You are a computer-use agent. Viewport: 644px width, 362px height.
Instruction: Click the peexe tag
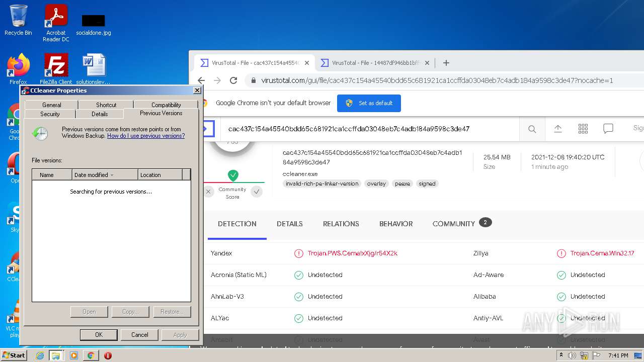(x=403, y=184)
